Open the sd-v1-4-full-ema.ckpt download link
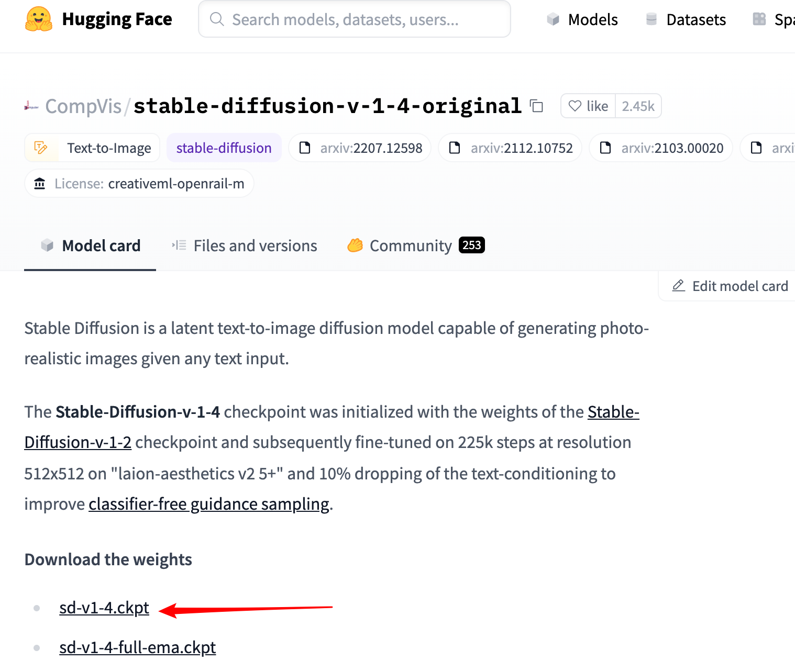The height and width of the screenshot is (672, 795). [x=138, y=647]
